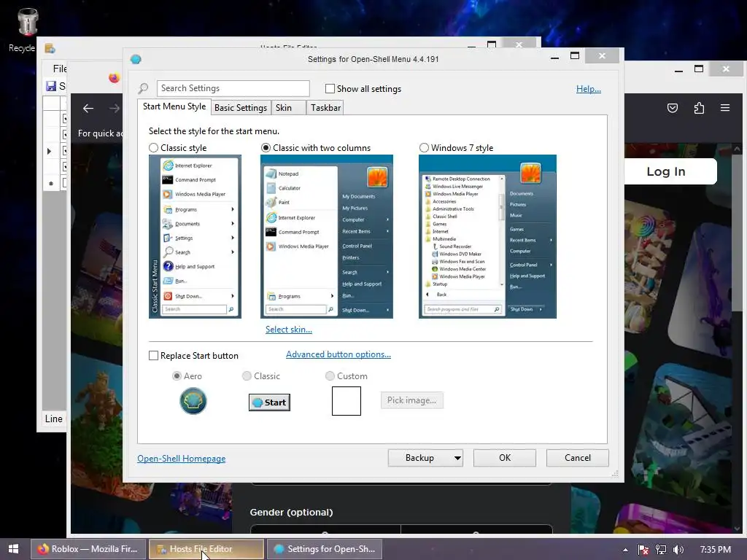Click the Custom button empty image box

point(347,401)
